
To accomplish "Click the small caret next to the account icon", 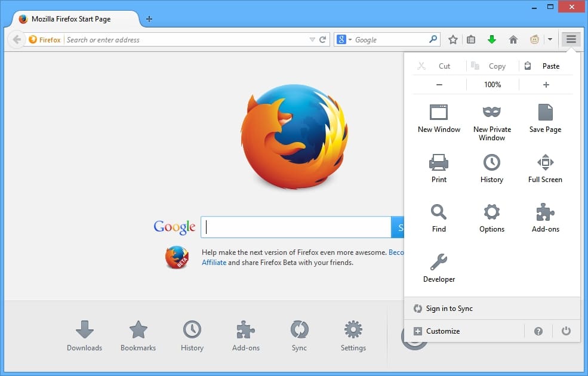I will coord(550,39).
